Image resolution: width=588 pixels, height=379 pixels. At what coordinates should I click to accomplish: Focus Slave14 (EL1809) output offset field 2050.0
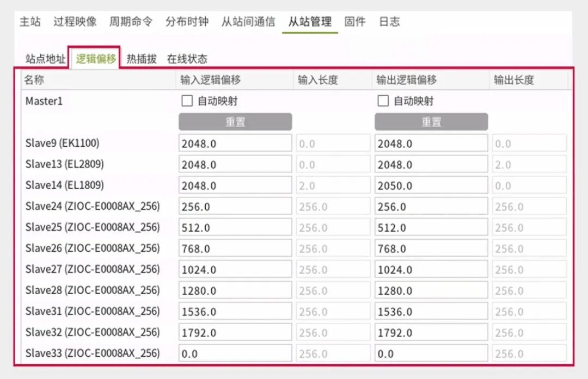click(431, 185)
